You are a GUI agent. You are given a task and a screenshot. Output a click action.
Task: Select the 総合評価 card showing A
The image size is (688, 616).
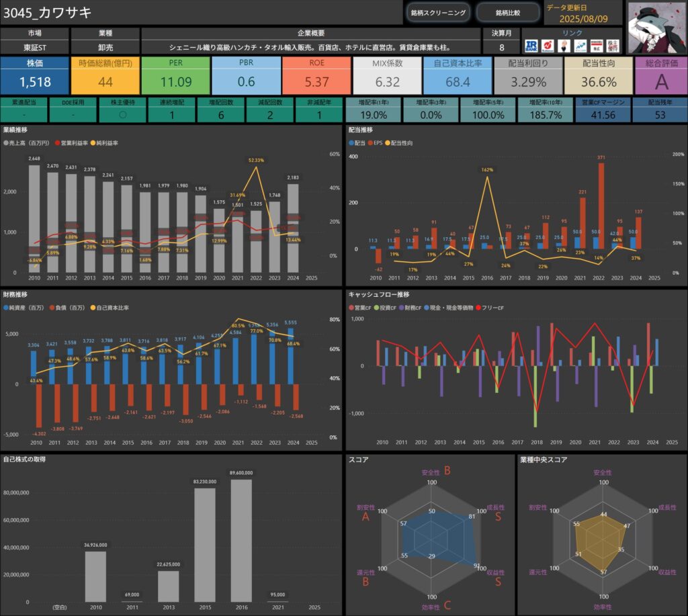coord(661,75)
